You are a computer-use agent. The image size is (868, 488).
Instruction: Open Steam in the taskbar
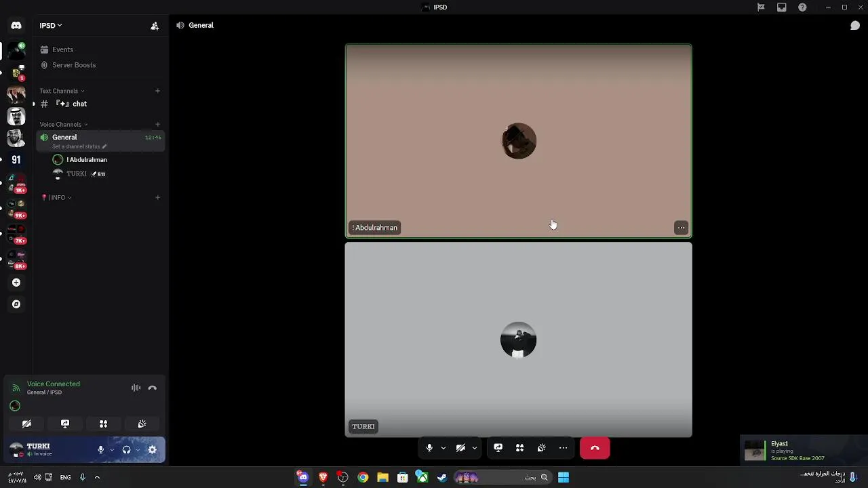click(442, 477)
